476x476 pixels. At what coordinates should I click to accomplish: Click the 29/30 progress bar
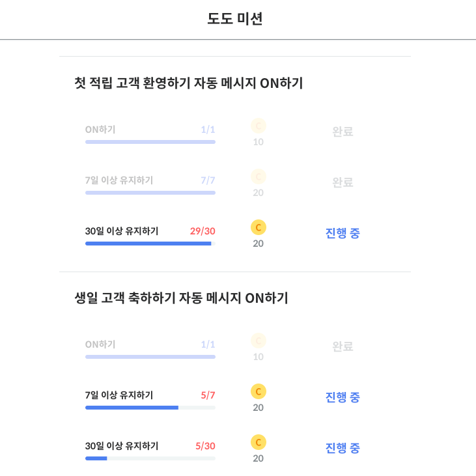click(x=150, y=244)
